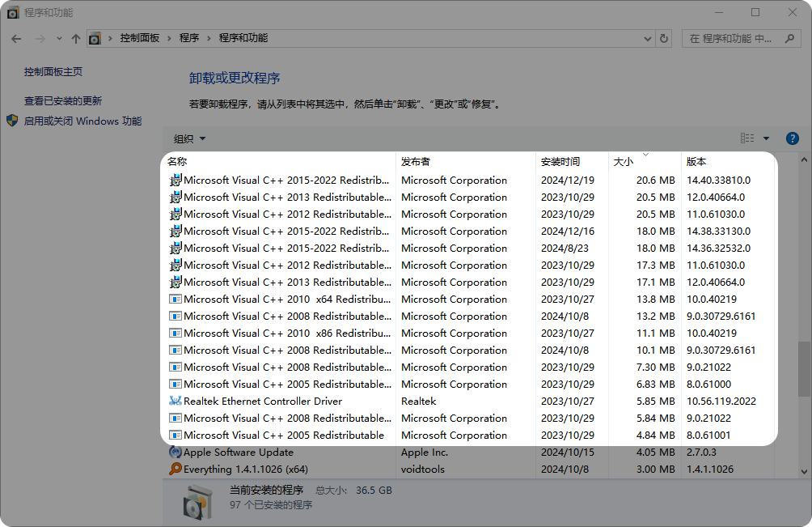Click the vertical scrollbar thumb
812x527 pixels.
804,368
